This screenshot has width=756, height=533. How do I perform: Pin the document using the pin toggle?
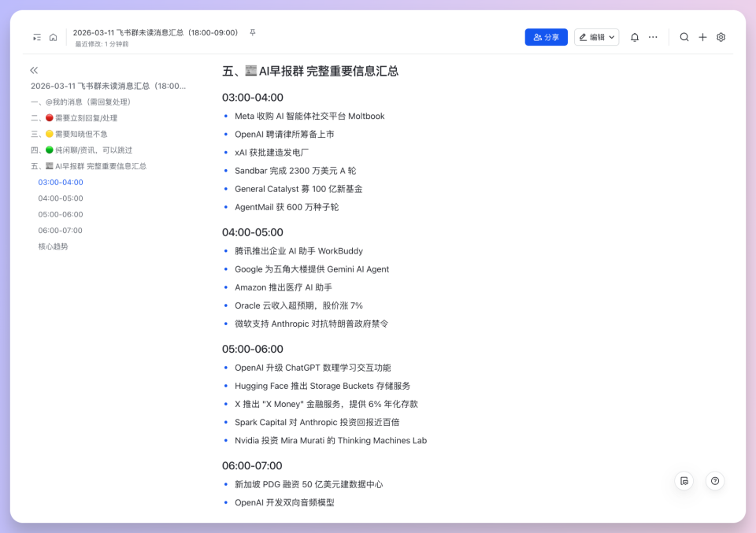point(254,32)
